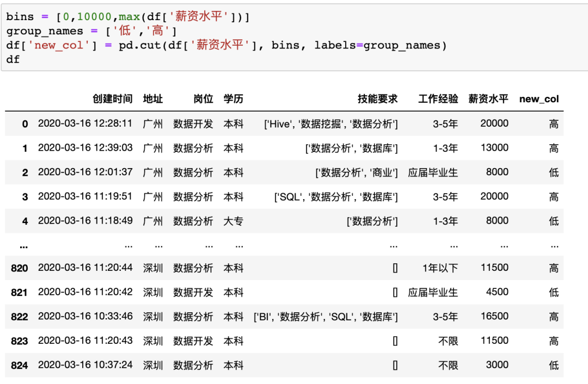Image resolution: width=588 pixels, height=384 pixels.
Task: Click '数据开发' position in row 821
Action: [193, 293]
